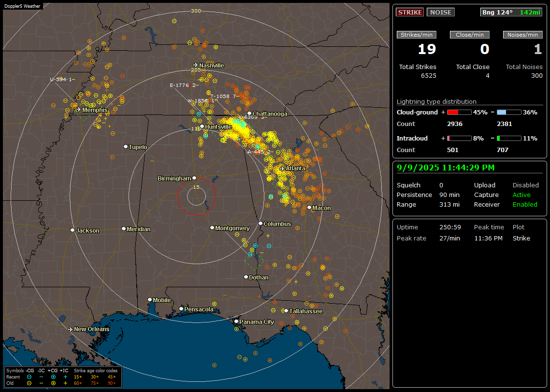
Task: Click the bearing and distance readout box
Action: 511,12
